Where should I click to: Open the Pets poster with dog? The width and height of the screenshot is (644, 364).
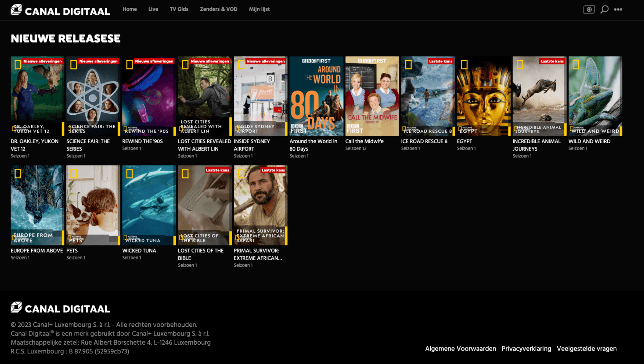pyautogui.click(x=93, y=205)
